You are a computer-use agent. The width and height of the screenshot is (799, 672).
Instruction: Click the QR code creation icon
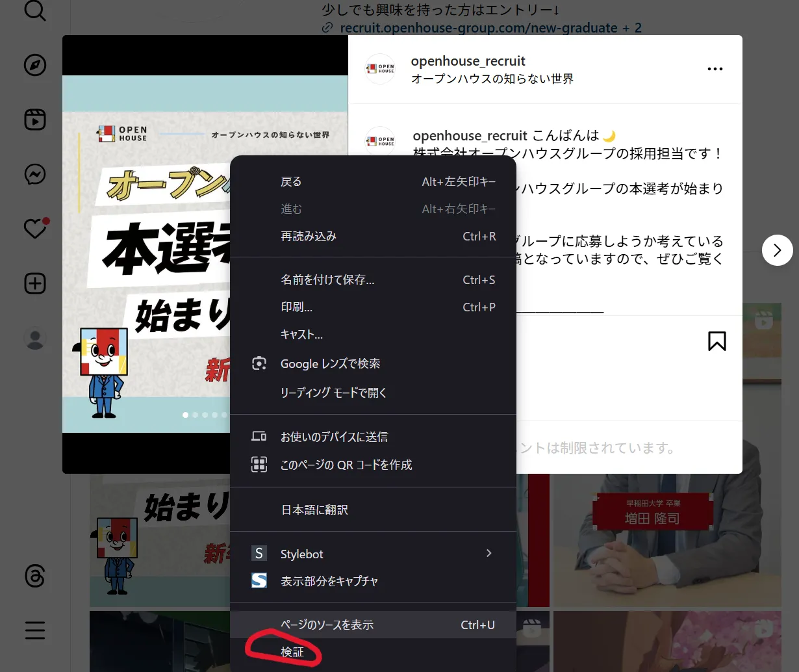[x=259, y=465]
